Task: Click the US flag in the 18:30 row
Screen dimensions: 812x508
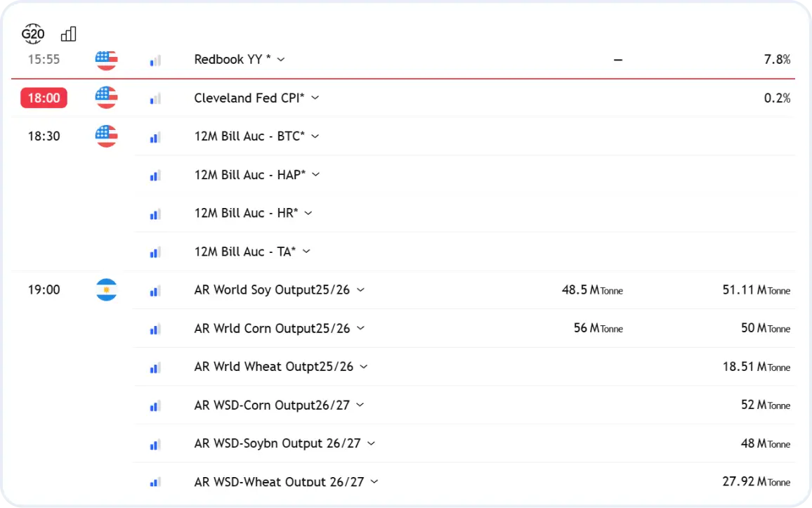Action: [x=106, y=136]
